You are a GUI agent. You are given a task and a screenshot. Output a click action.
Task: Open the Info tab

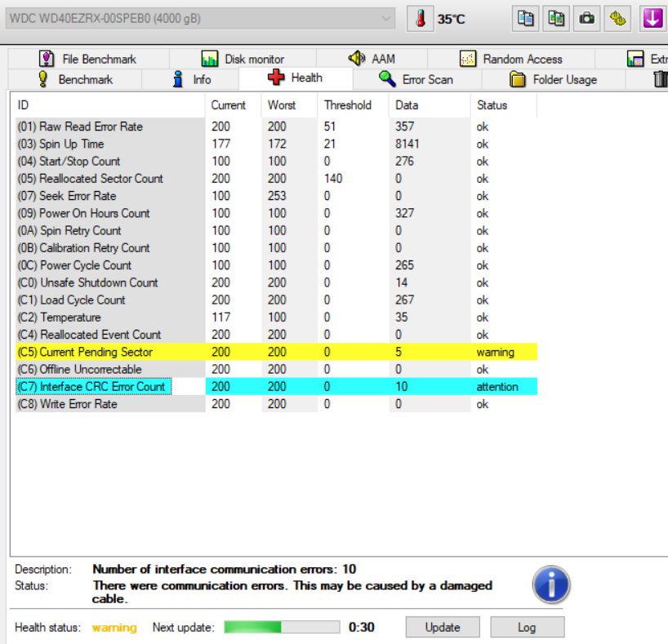coord(190,79)
